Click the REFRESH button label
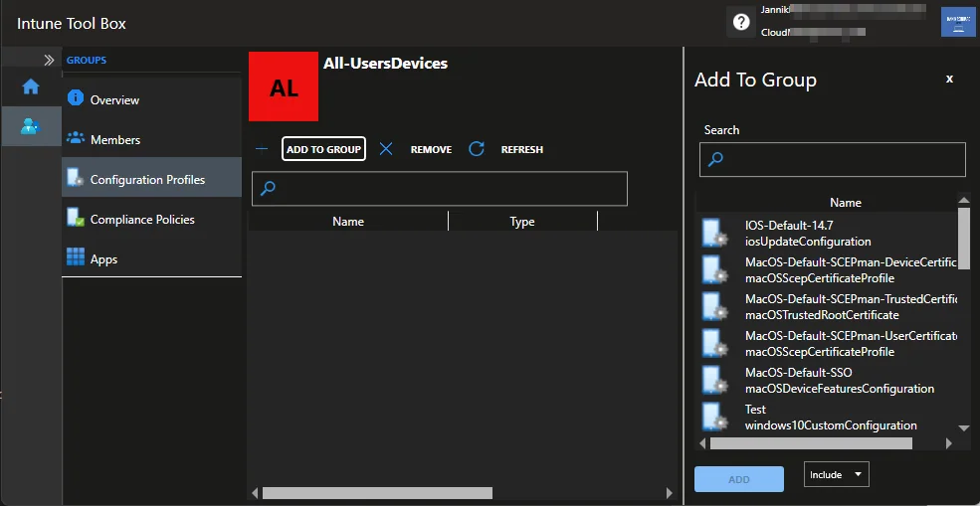 coord(522,150)
